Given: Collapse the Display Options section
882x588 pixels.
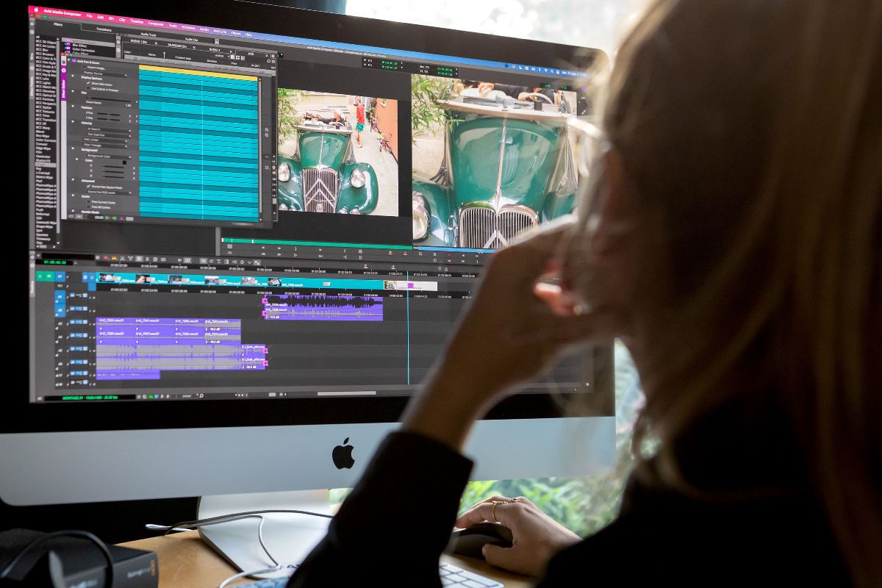Looking at the screenshot, I should pyautogui.click(x=73, y=76).
